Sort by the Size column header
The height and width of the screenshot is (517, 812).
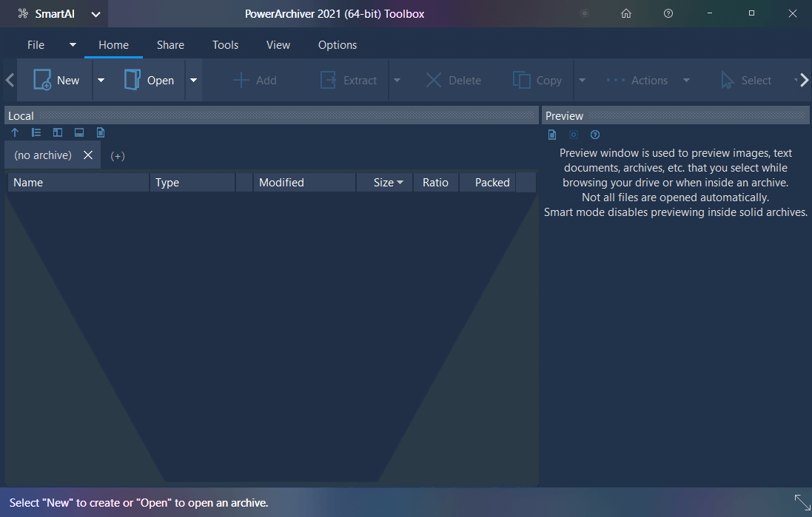385,182
